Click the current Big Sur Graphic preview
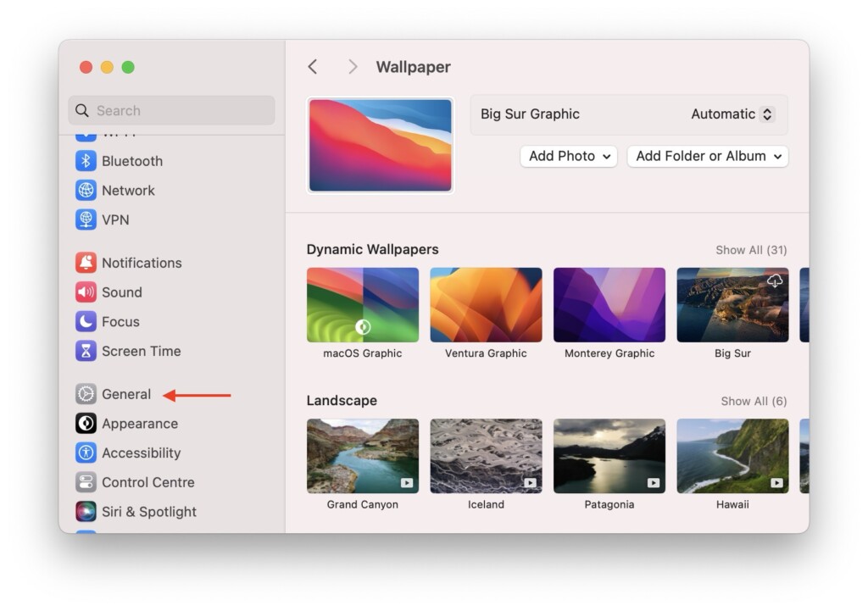868x611 pixels. tap(381, 146)
